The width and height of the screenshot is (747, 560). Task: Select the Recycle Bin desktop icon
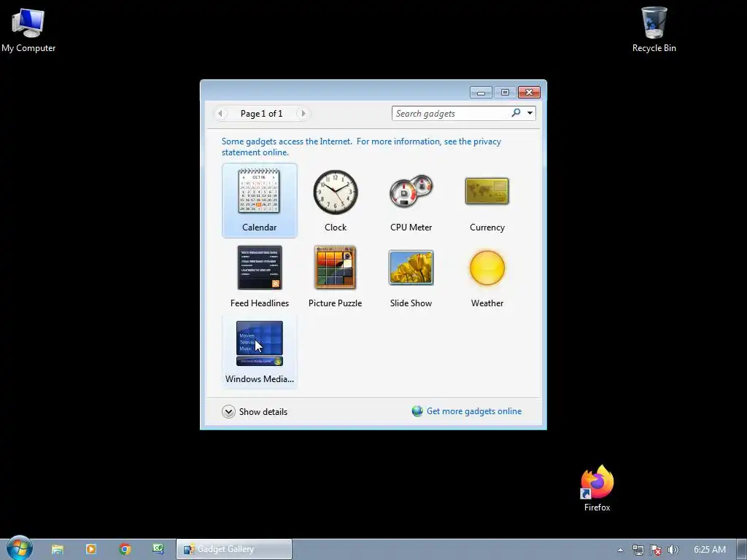click(x=654, y=29)
